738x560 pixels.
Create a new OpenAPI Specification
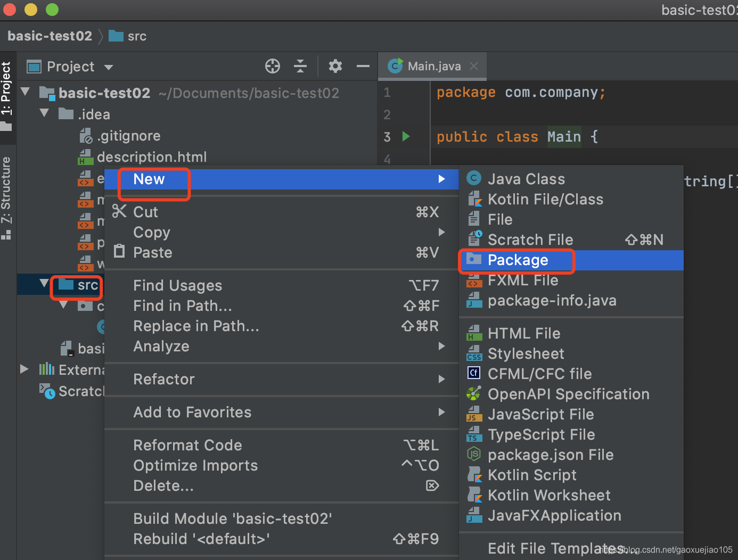[571, 394]
